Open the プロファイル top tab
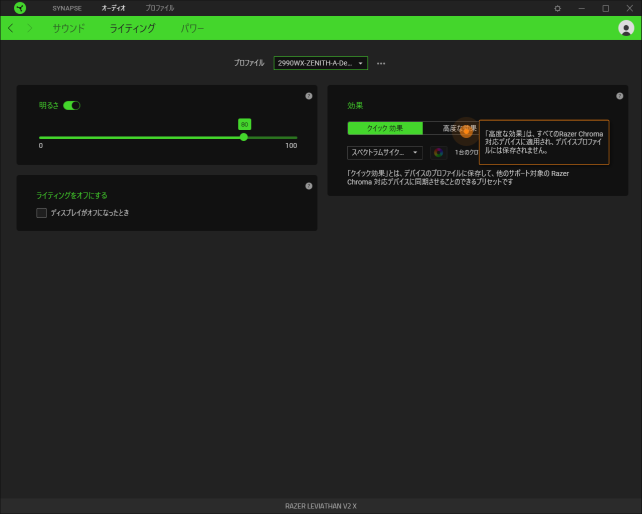 160,8
